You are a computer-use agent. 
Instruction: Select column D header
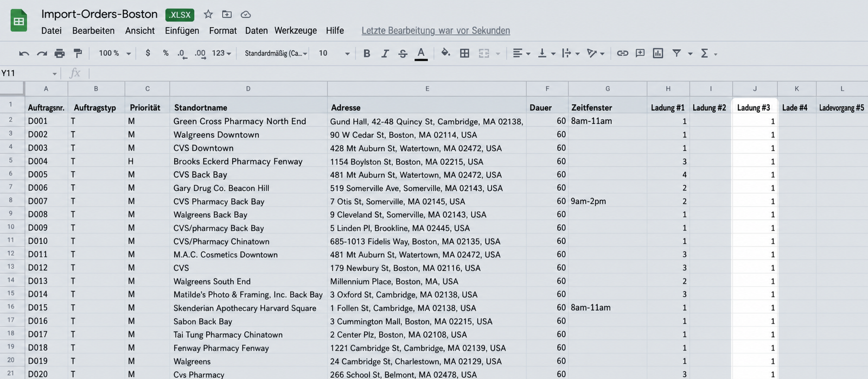(248, 89)
